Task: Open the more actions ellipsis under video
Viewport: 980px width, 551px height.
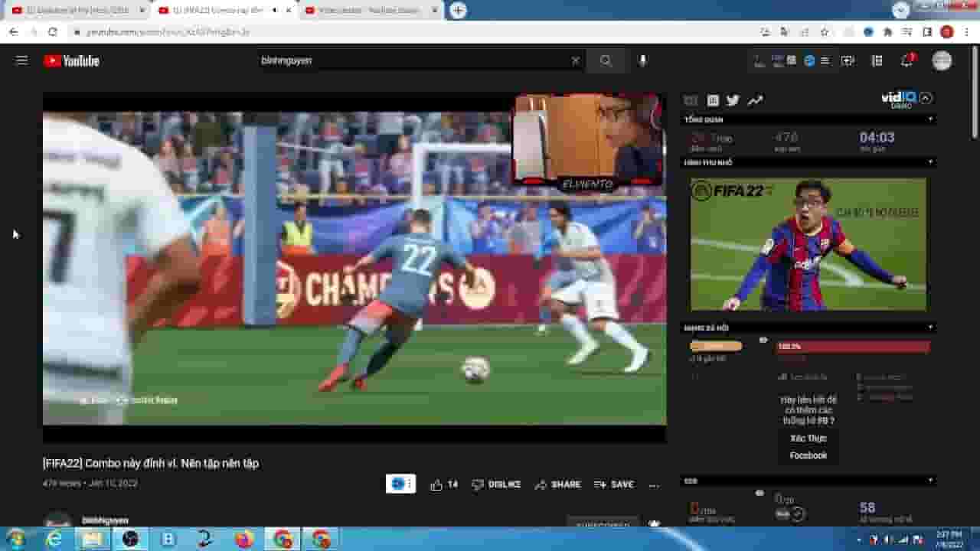Action: pyautogui.click(x=654, y=484)
